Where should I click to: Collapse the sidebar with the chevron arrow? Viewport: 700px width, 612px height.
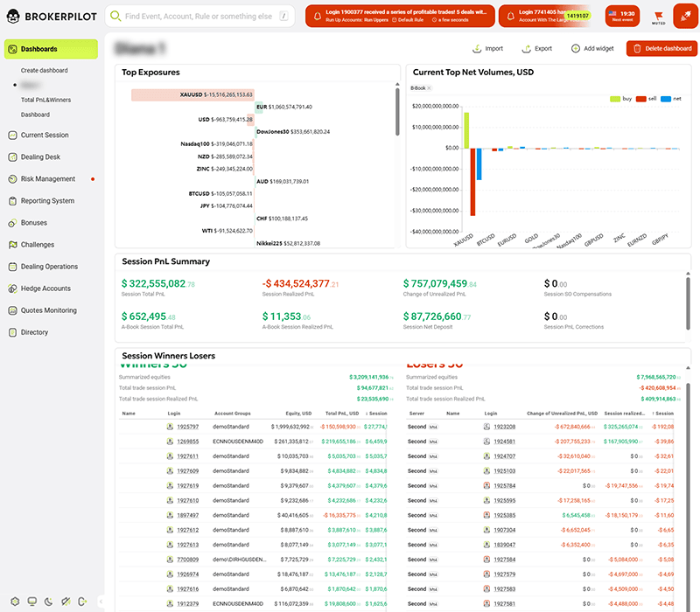(102, 601)
